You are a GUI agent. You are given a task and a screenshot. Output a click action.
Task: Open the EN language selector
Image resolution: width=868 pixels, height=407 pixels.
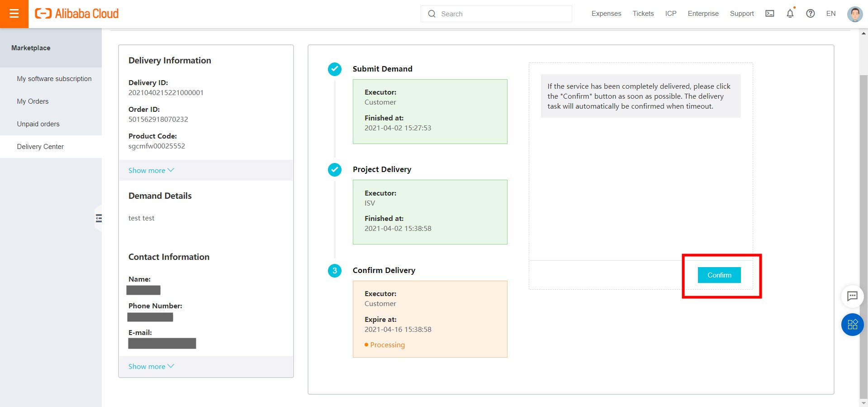(830, 14)
